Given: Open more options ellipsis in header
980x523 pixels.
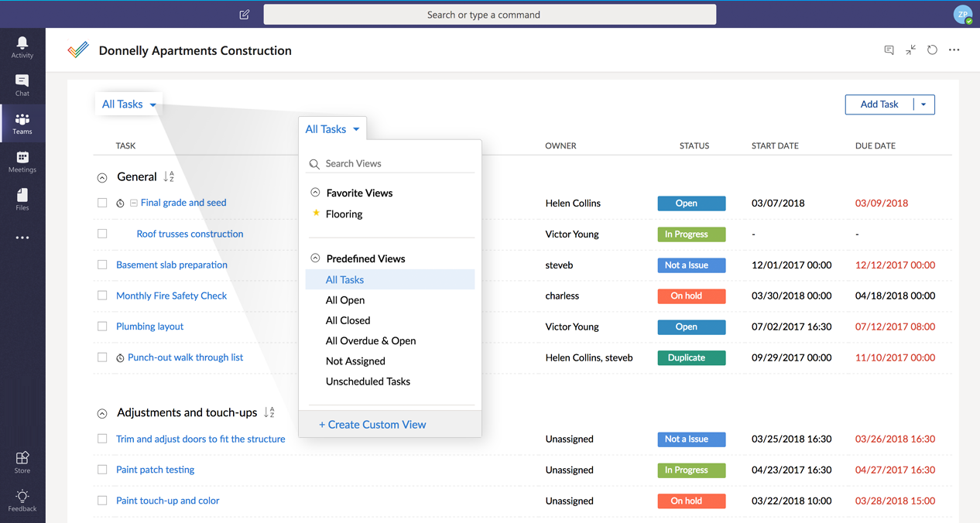Looking at the screenshot, I should click(x=954, y=50).
